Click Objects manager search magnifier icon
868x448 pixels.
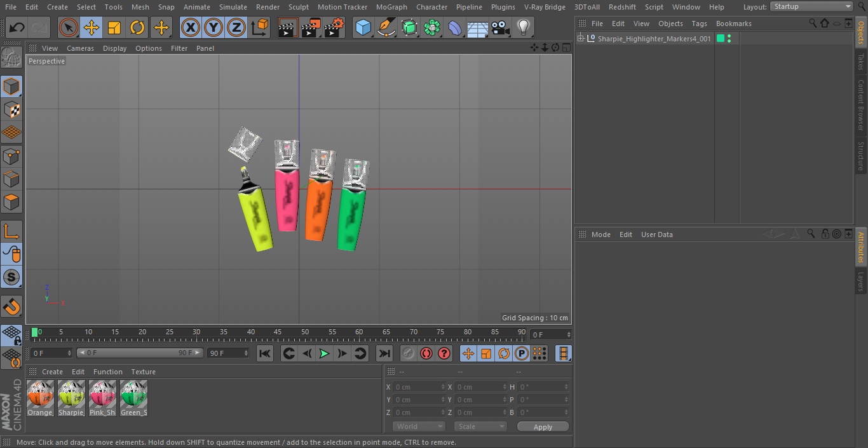pos(813,23)
